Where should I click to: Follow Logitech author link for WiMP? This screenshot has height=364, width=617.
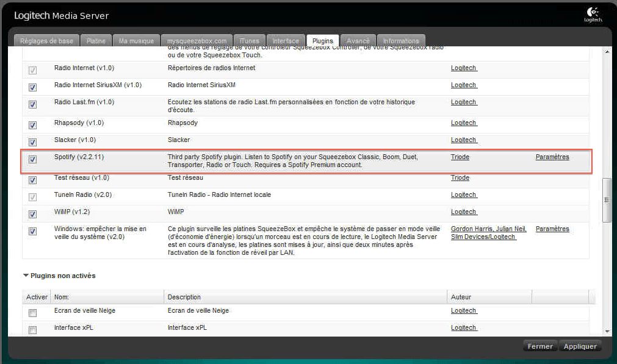(x=464, y=212)
